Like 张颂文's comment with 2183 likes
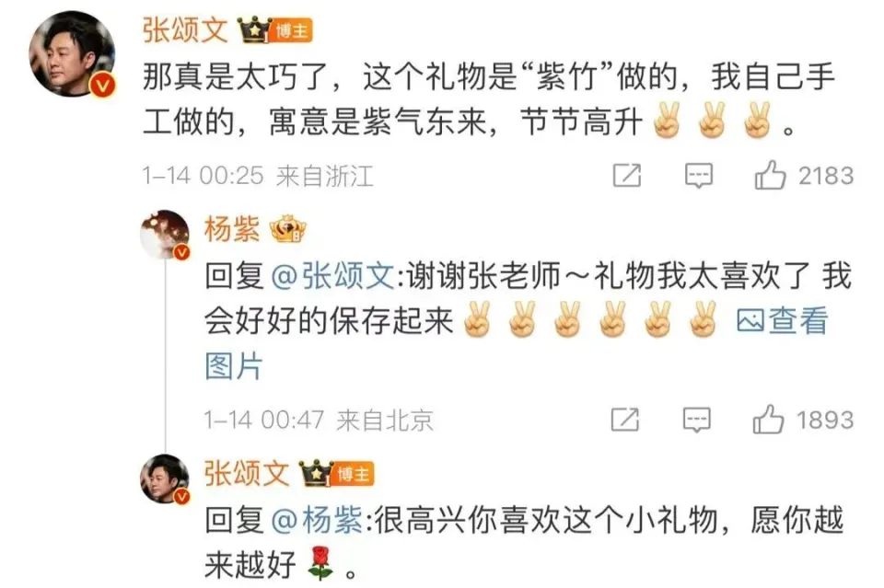This screenshot has width=884, height=588. pos(770,175)
